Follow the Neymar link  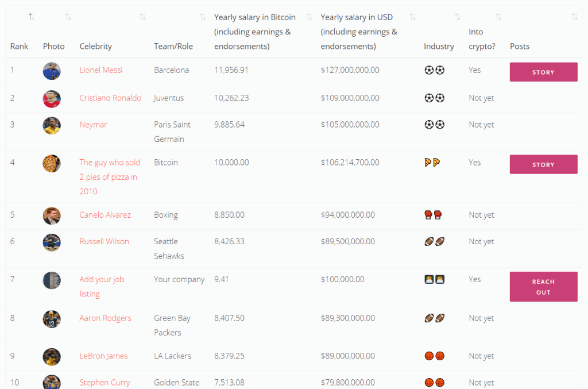pos(93,124)
